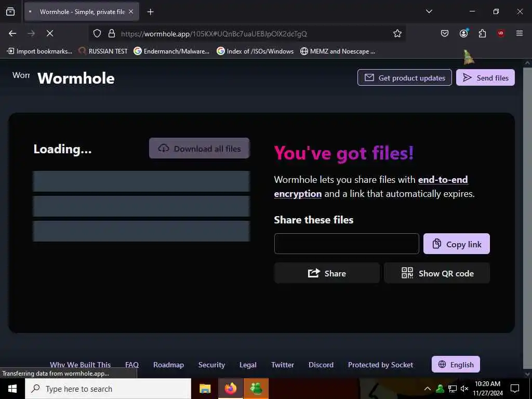Open Index of /ISOs/Windows bookmark

point(255,51)
